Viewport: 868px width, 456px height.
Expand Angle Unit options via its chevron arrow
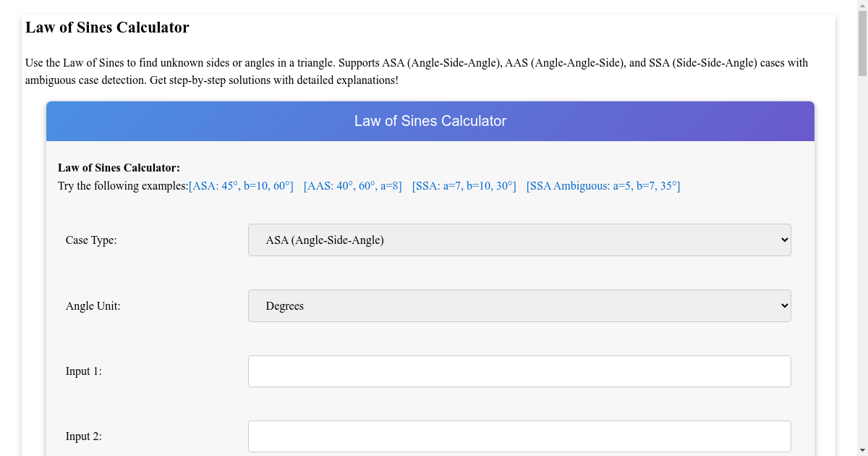783,305
